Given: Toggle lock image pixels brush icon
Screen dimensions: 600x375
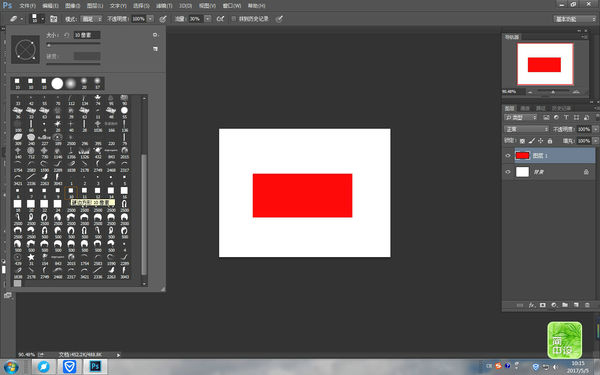Looking at the screenshot, I should pos(532,141).
